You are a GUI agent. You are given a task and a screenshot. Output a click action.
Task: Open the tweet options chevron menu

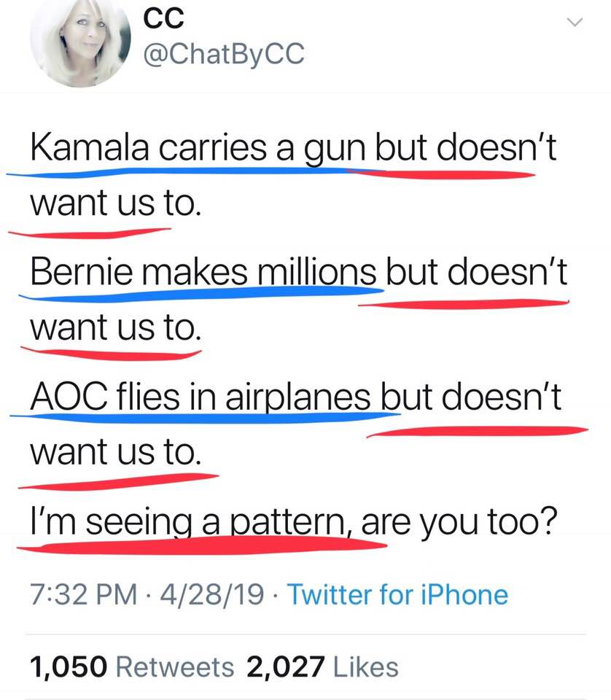point(575,24)
